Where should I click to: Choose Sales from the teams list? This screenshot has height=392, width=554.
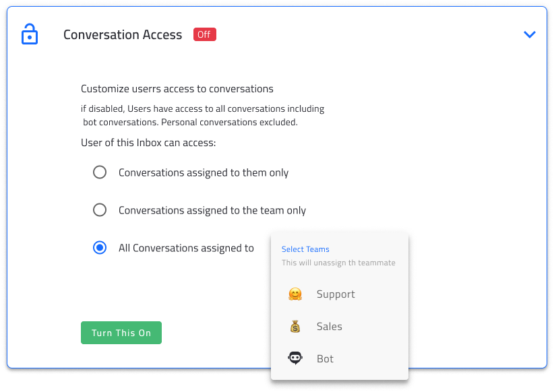coord(330,326)
